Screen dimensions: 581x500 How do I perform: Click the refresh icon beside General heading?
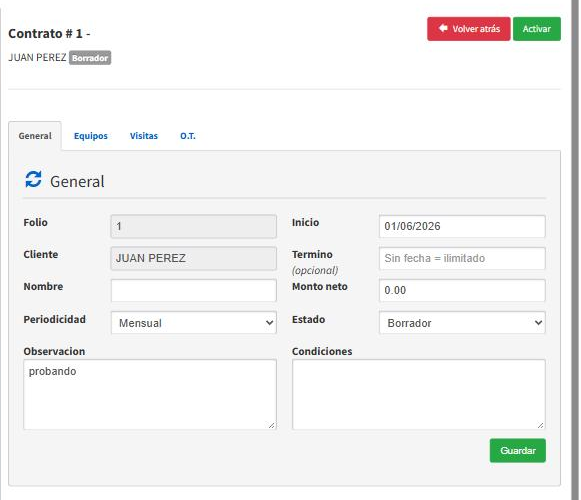pos(33,180)
